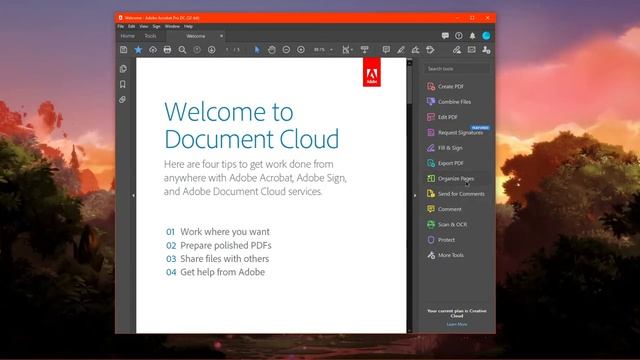Viewport: 640px width, 360px height.
Task: Open the Send for Comments tool
Action: 456,194
